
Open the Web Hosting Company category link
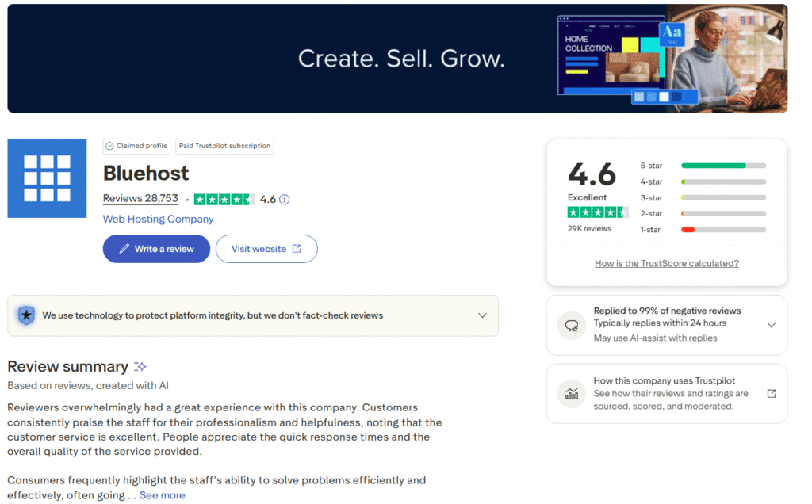coord(158,220)
